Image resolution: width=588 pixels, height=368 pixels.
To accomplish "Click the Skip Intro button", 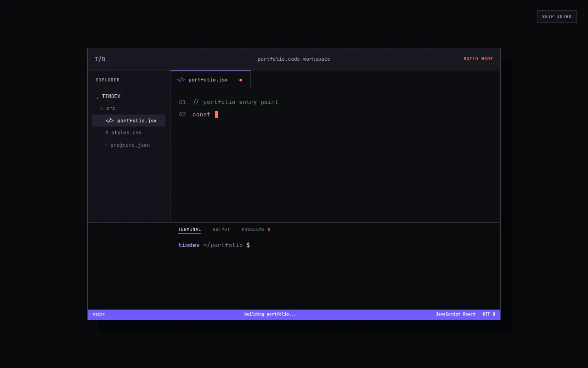I will (x=557, y=17).
